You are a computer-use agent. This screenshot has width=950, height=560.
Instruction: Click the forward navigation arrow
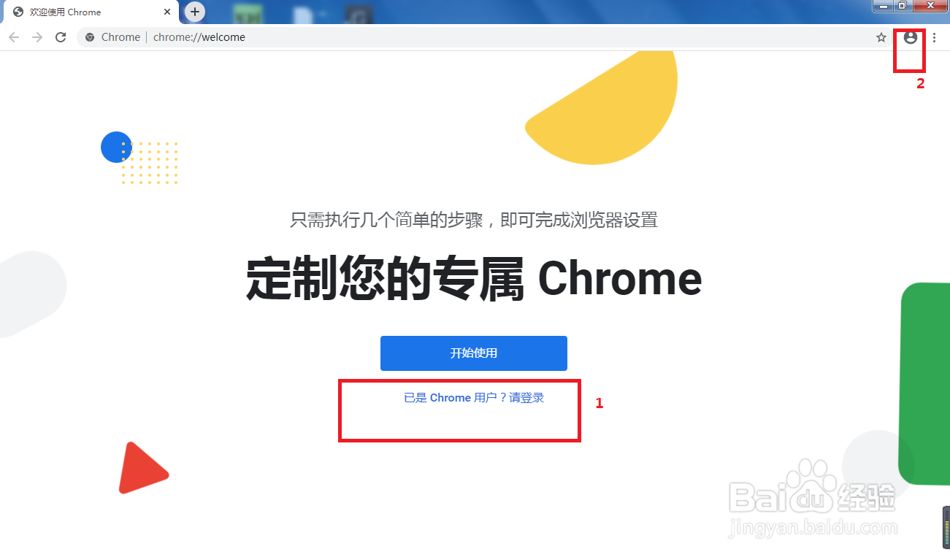[37, 37]
